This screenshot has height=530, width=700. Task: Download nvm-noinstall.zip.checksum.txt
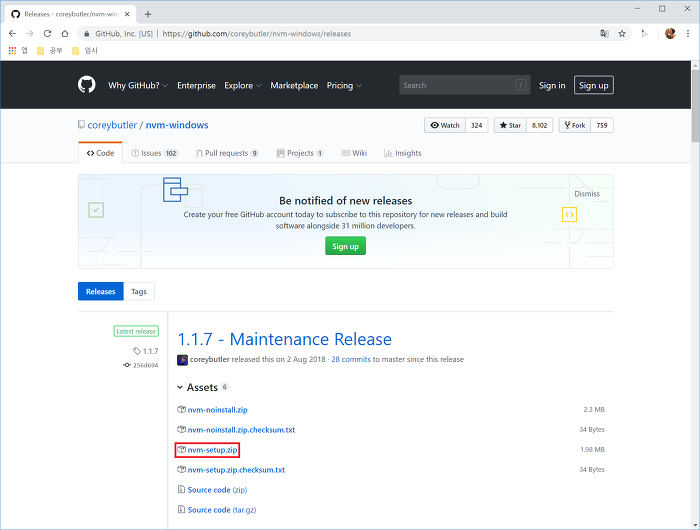coord(241,430)
